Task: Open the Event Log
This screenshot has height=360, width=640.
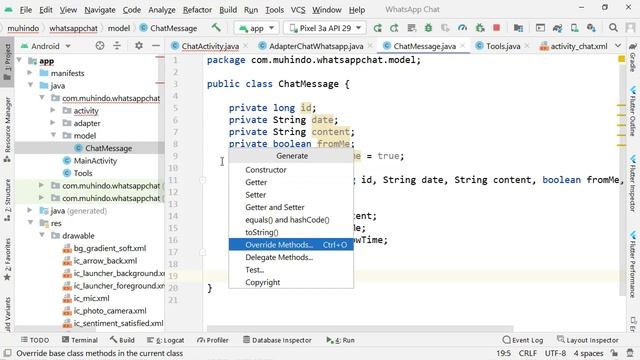Action: (x=523, y=340)
